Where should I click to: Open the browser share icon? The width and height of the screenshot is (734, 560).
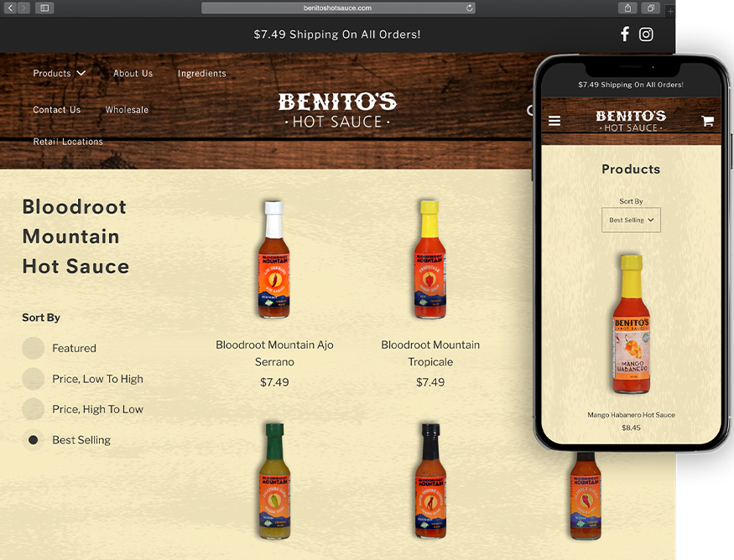point(627,8)
